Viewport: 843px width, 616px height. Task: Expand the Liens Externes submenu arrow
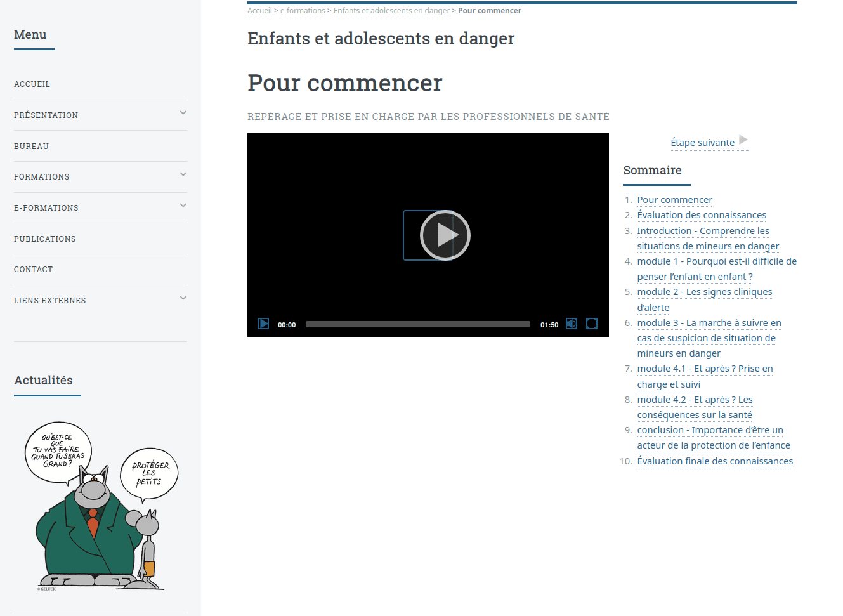tap(183, 298)
